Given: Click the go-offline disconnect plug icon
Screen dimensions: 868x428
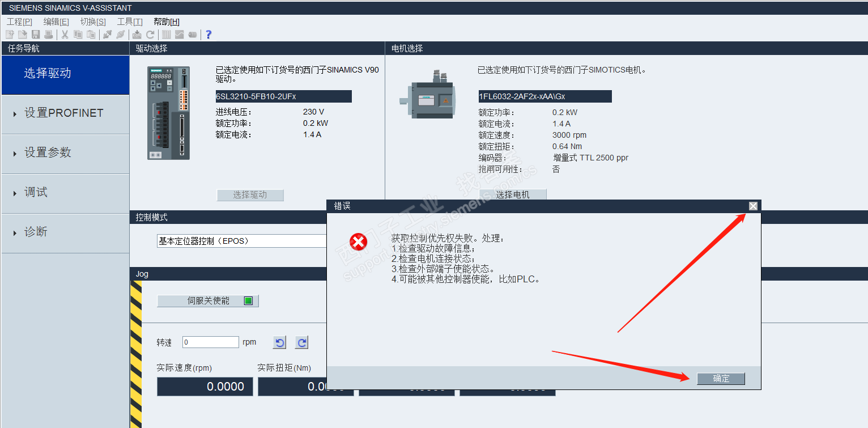Looking at the screenshot, I should 120,35.
